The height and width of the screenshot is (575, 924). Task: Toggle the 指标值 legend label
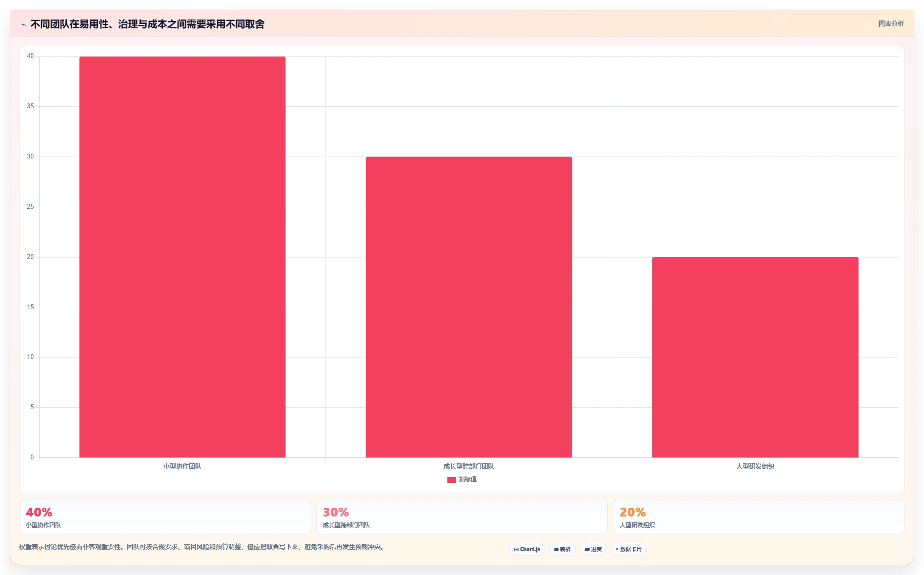(x=468, y=479)
